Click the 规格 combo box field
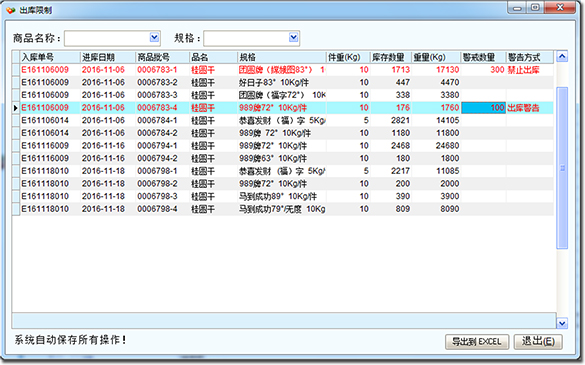Image resolution: width=585 pixels, height=365 pixels. (x=251, y=38)
